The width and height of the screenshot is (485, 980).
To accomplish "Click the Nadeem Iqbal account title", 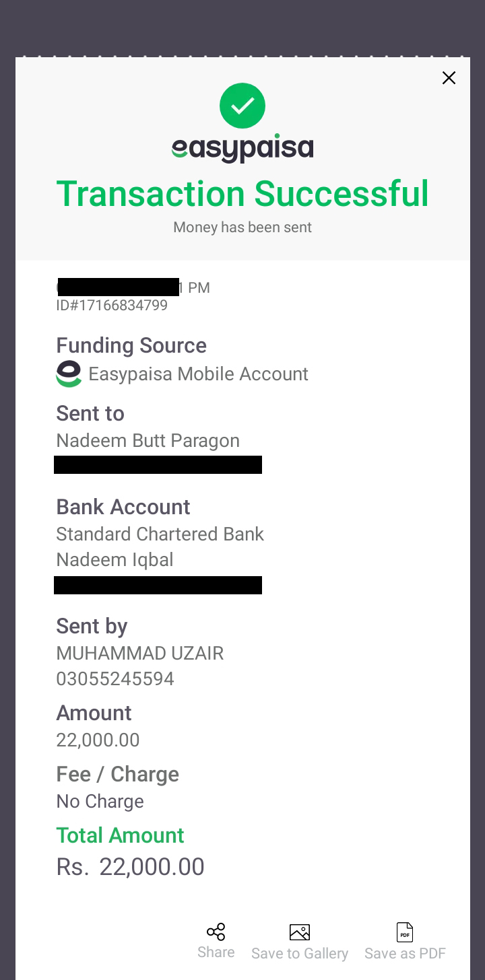I will 115,560.
